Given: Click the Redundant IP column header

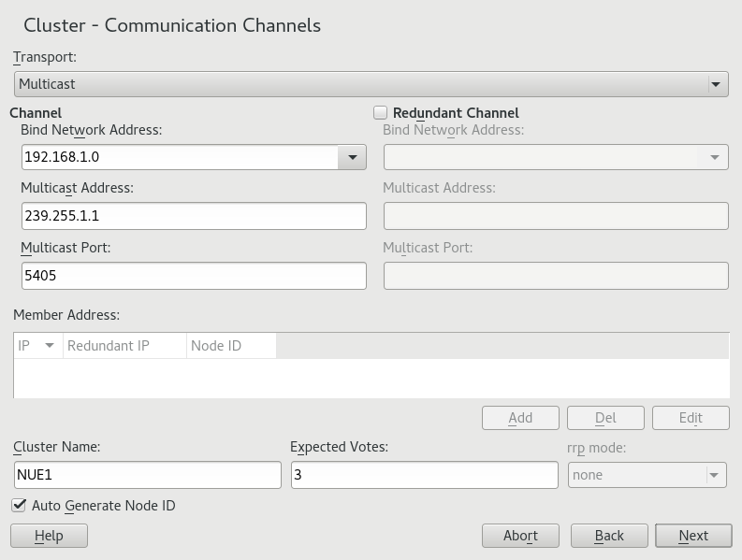Looking at the screenshot, I should pos(124,346).
